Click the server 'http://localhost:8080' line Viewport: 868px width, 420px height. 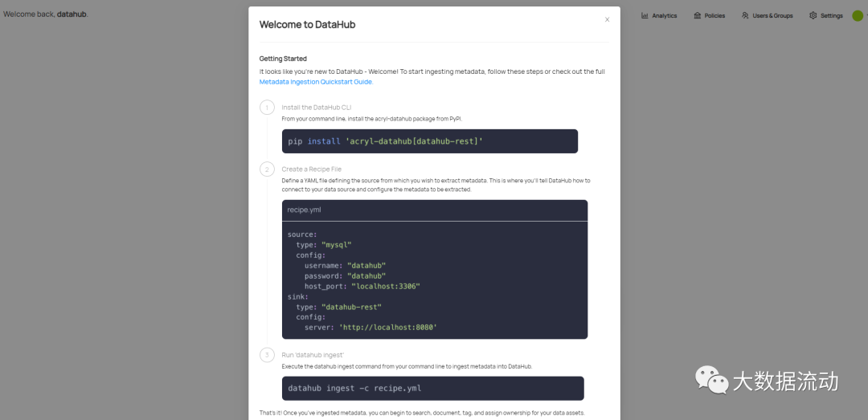click(371, 328)
